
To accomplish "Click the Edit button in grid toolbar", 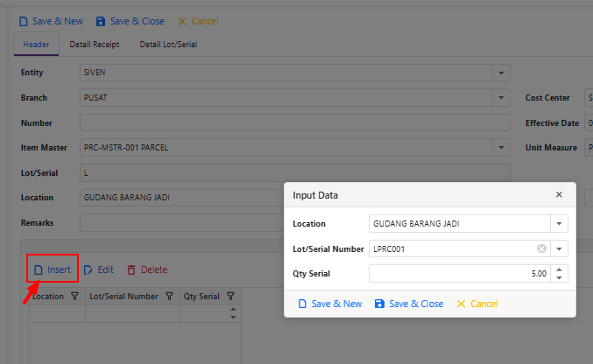I will (98, 269).
